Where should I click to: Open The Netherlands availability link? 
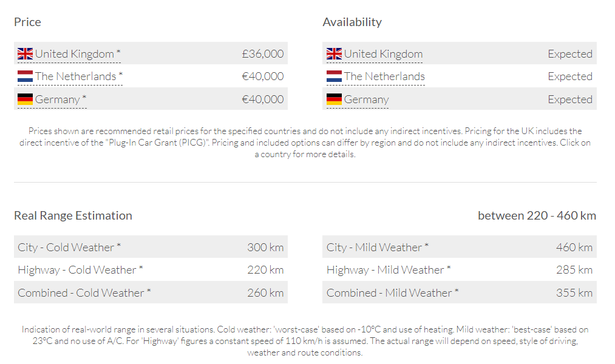(x=384, y=76)
